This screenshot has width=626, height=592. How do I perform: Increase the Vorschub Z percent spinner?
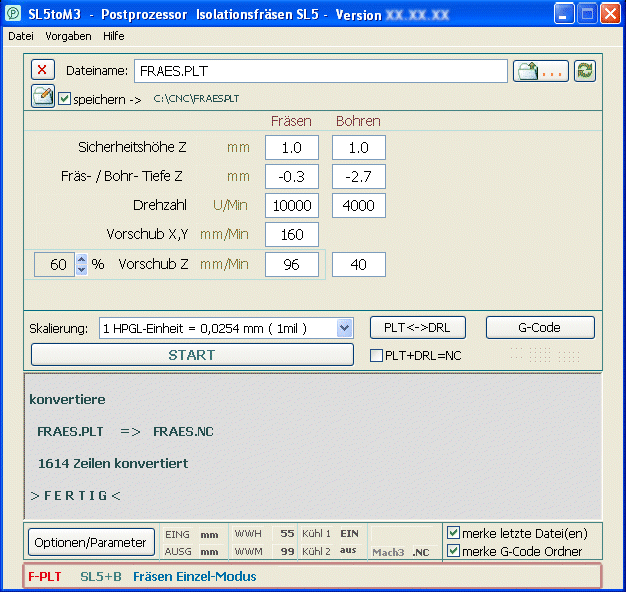coord(81,259)
